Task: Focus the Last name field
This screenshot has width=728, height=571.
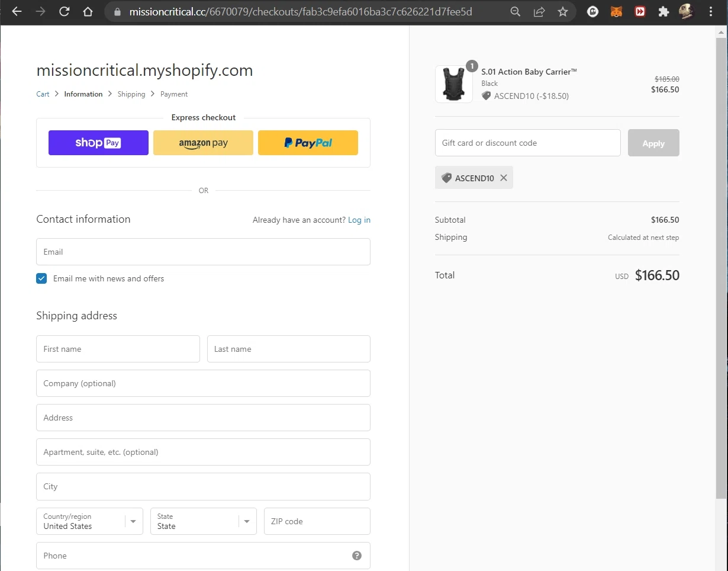Action: 289,349
